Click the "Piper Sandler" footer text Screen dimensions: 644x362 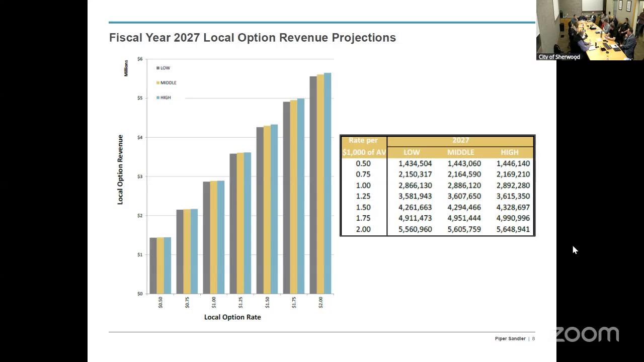(510, 339)
